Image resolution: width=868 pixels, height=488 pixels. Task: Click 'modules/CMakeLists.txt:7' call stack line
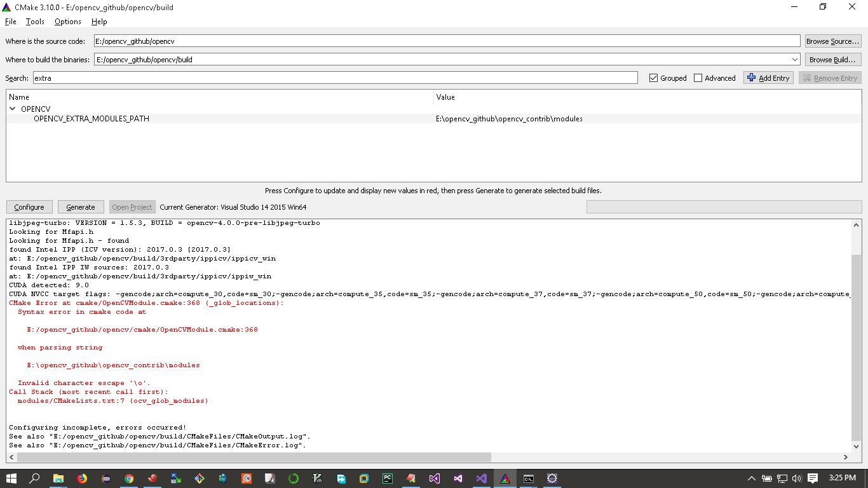pos(113,401)
